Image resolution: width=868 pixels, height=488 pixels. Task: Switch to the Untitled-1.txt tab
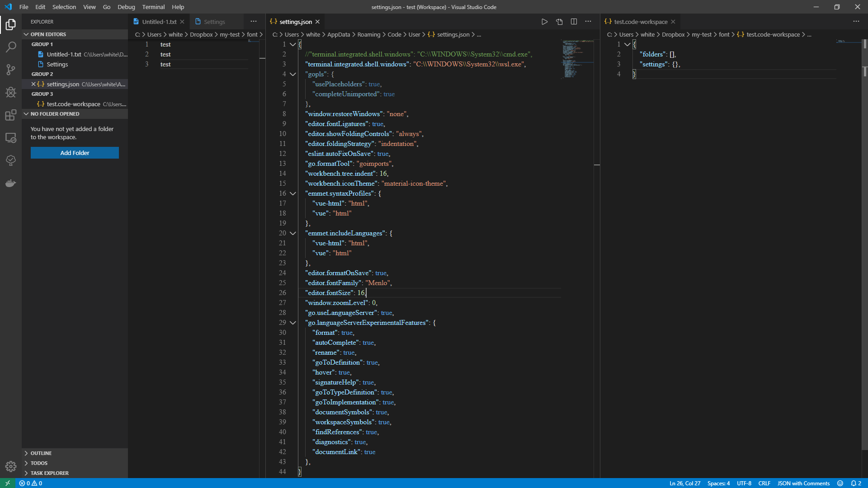coord(158,21)
